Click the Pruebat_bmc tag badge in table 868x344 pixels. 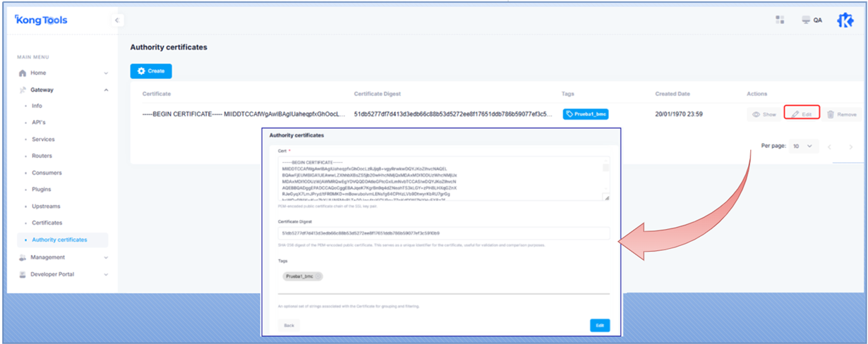[586, 114]
